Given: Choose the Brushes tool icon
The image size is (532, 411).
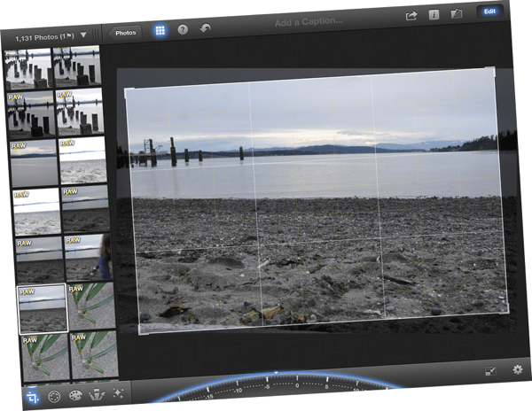Looking at the screenshot, I should (96, 394).
